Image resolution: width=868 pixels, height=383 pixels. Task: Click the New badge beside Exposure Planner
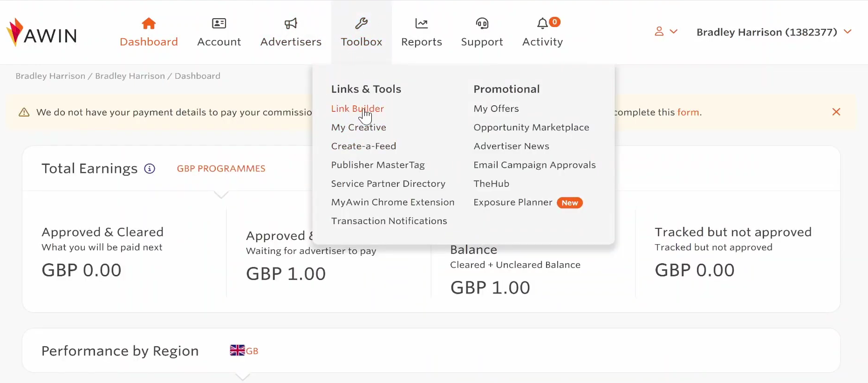[x=569, y=203]
